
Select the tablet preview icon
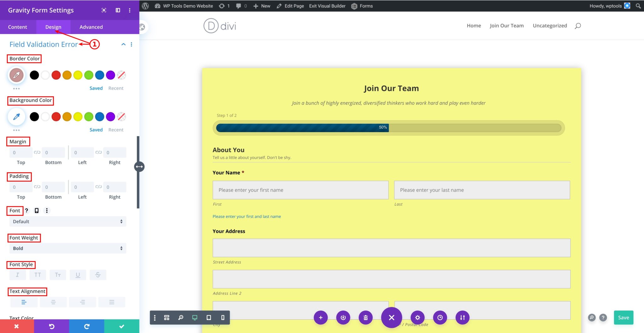coord(208,318)
